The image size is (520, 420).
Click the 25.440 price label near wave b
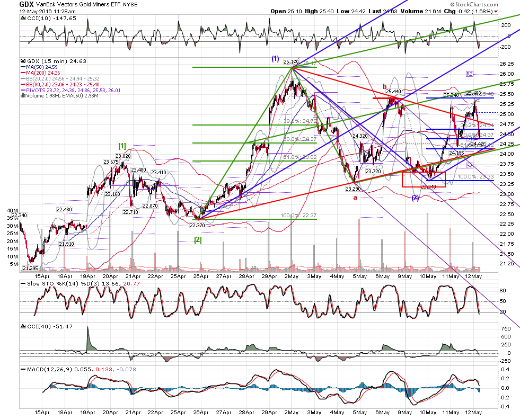coord(394,92)
